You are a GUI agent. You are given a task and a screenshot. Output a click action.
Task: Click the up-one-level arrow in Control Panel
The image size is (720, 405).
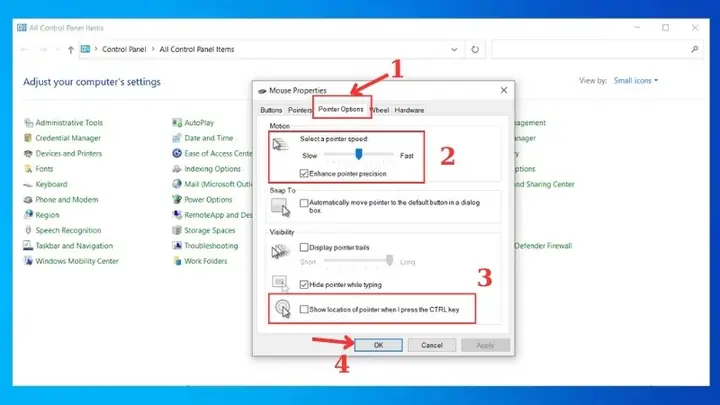(x=70, y=50)
